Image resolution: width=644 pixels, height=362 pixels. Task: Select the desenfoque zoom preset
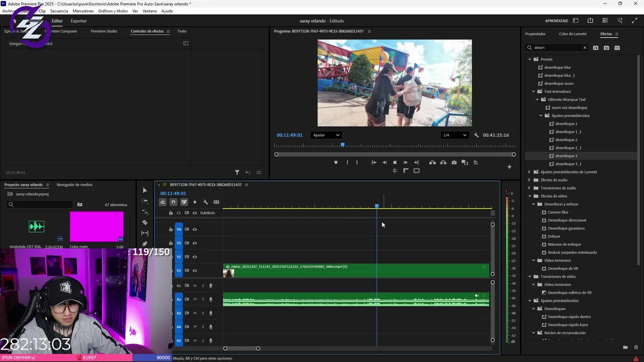[x=558, y=83]
